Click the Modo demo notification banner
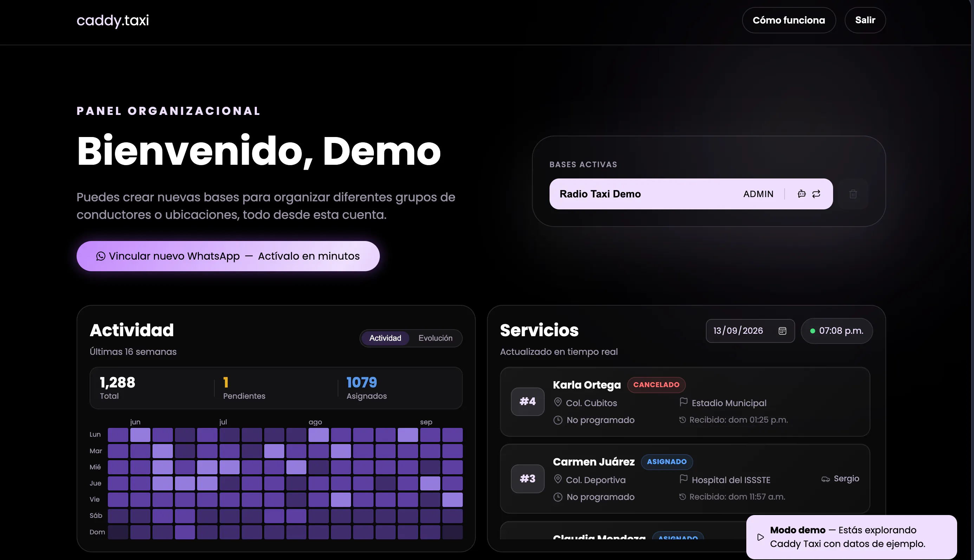This screenshot has height=560, width=974. (x=851, y=537)
